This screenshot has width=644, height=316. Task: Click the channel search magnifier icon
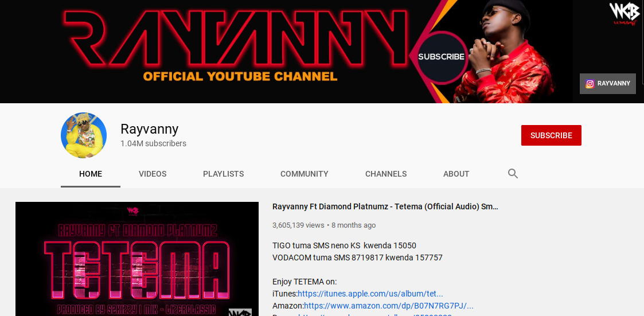[x=513, y=173]
